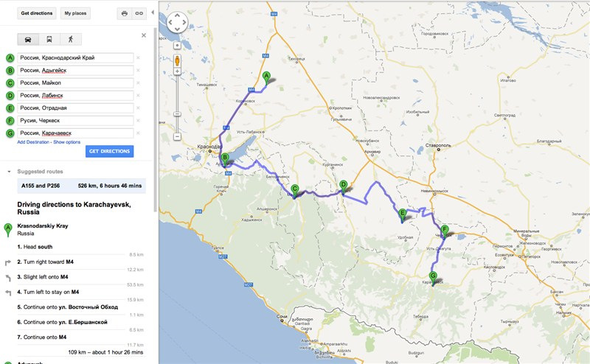Click the Ставрополь city label
590x364 pixels.
[x=438, y=145]
